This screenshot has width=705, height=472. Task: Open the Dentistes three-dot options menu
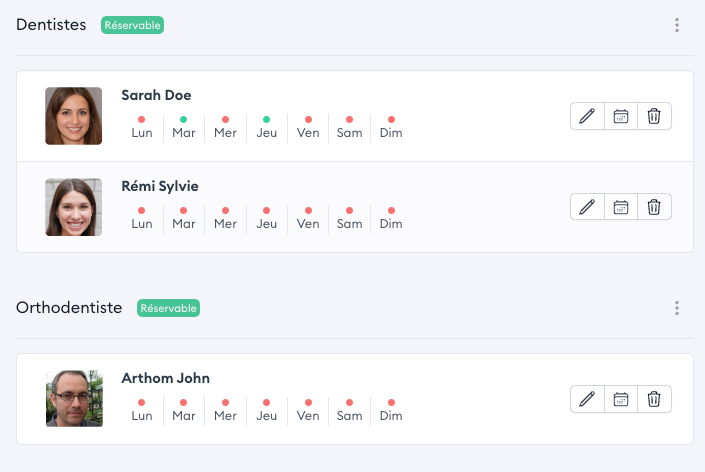pyautogui.click(x=677, y=25)
